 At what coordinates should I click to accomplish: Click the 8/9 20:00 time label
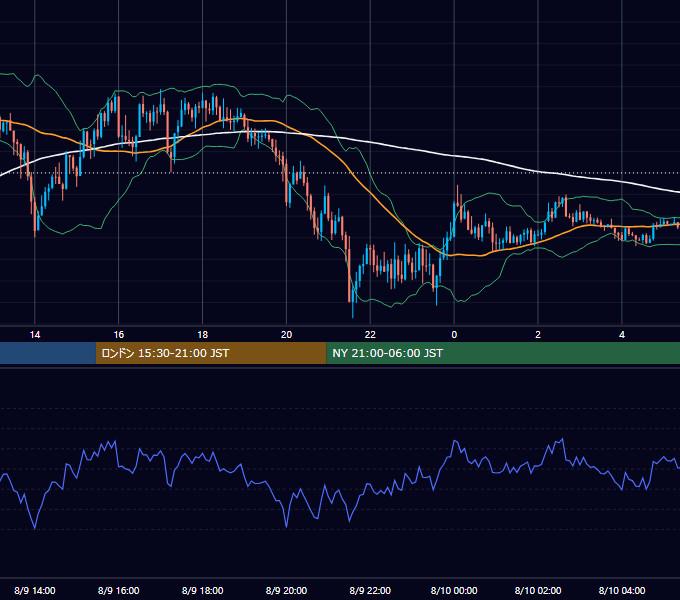tap(286, 590)
